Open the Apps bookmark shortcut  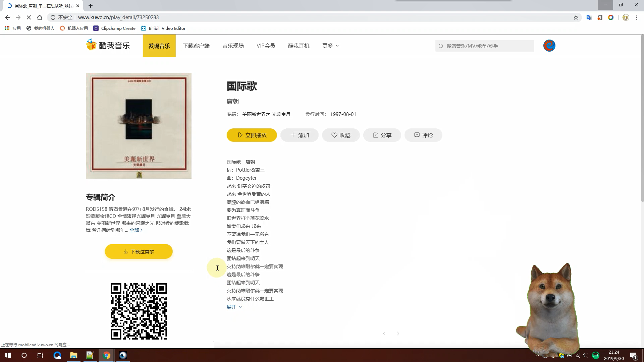click(x=13, y=28)
